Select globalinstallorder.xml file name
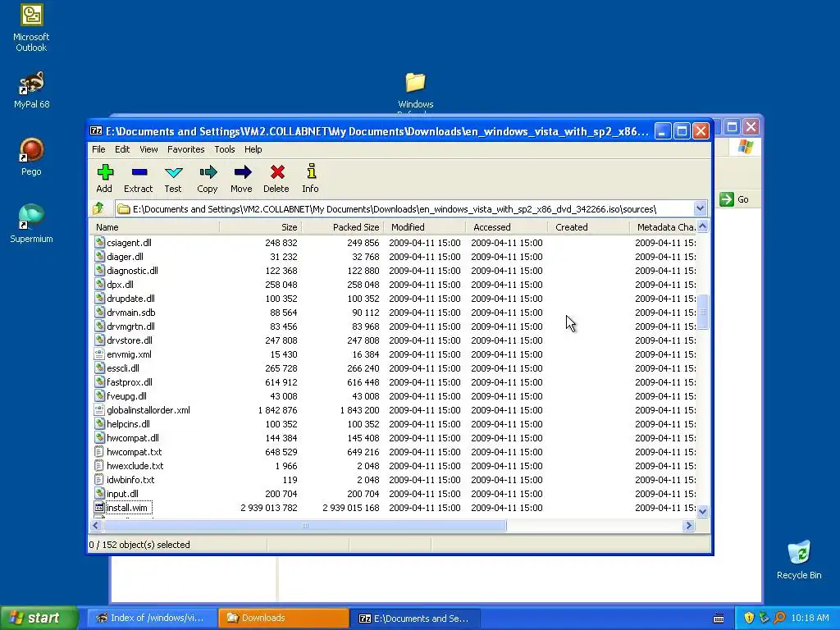 148,410
